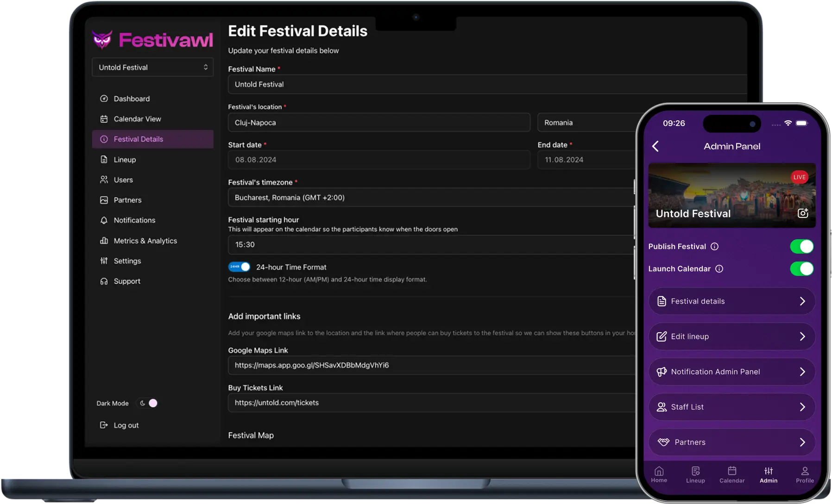Screen dimensions: 832x504
Task: Expand Edit lineup chevron on phone
Action: click(803, 336)
